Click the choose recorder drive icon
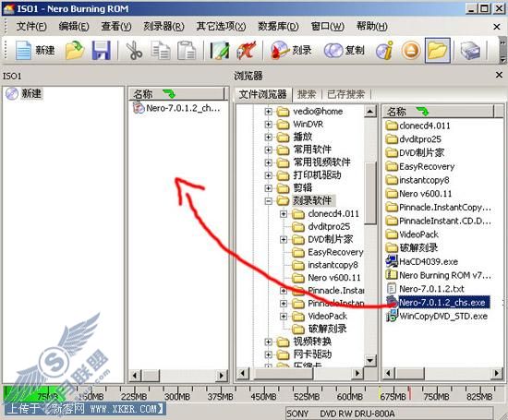This screenshot has width=508, height=420. (470, 51)
